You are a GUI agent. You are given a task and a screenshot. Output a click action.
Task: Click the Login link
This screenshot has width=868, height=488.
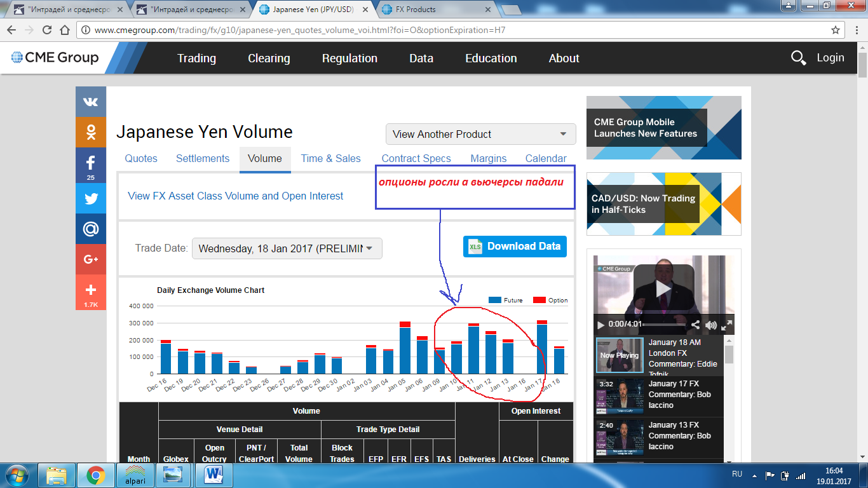(831, 58)
